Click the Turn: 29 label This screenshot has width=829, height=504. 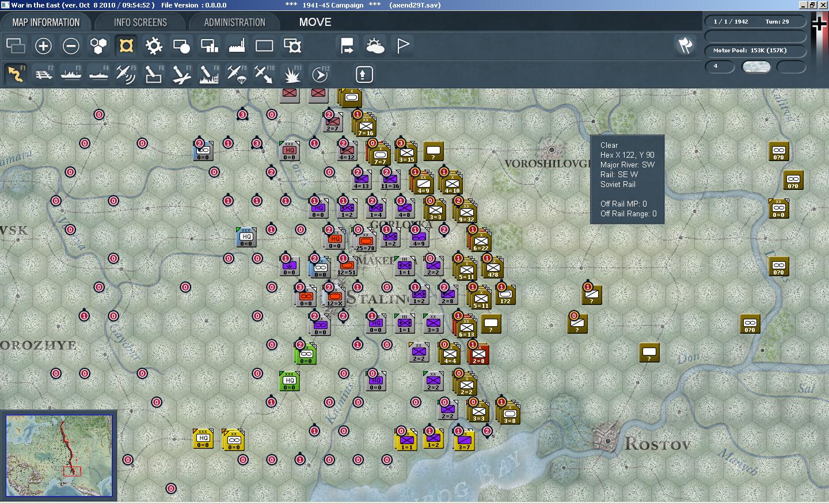pyautogui.click(x=777, y=22)
